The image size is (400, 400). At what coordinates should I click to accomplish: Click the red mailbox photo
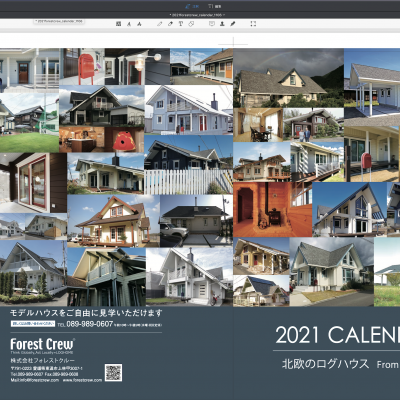82,67
